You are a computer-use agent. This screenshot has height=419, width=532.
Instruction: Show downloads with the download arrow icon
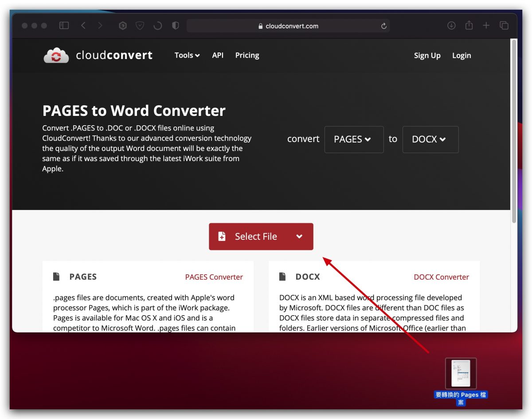click(451, 26)
